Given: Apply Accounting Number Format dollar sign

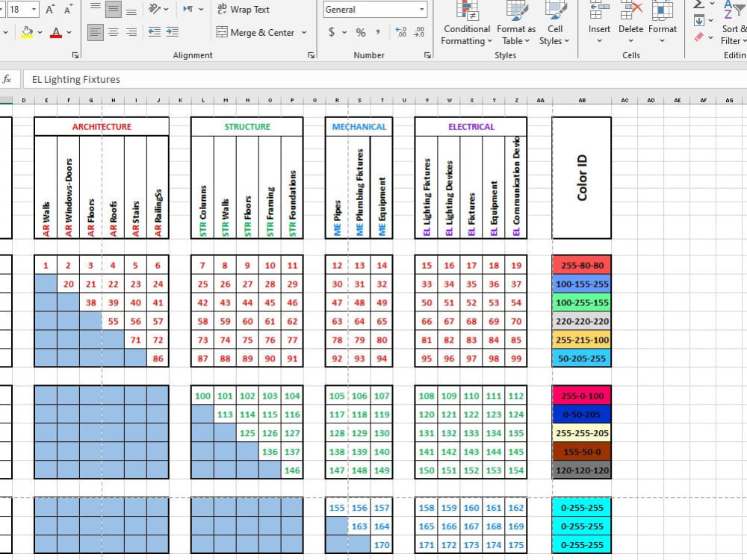Looking at the screenshot, I should (332, 32).
